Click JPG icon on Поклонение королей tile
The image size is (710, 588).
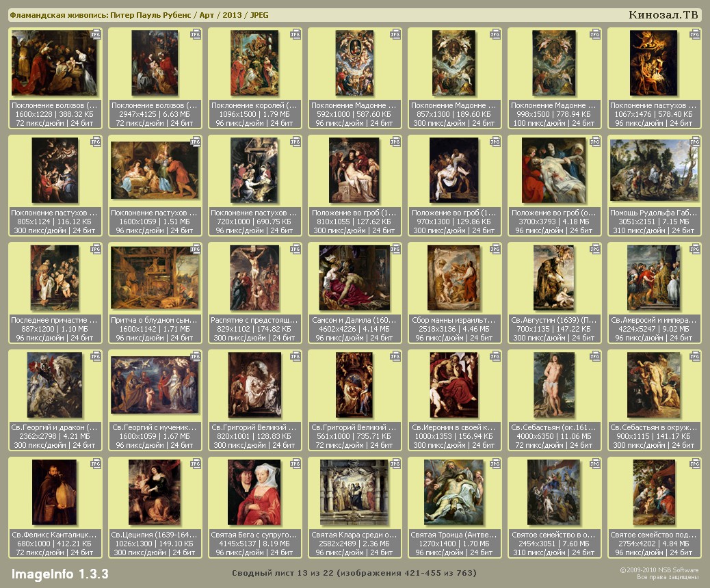tap(295, 34)
